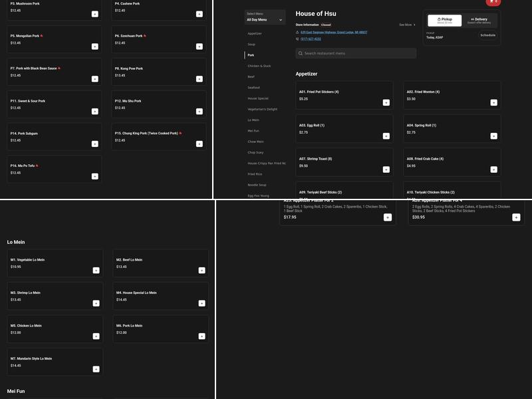Viewport: 532px width, 399px height.
Task: Switch order type to Delivery
Action: pyautogui.click(x=479, y=21)
